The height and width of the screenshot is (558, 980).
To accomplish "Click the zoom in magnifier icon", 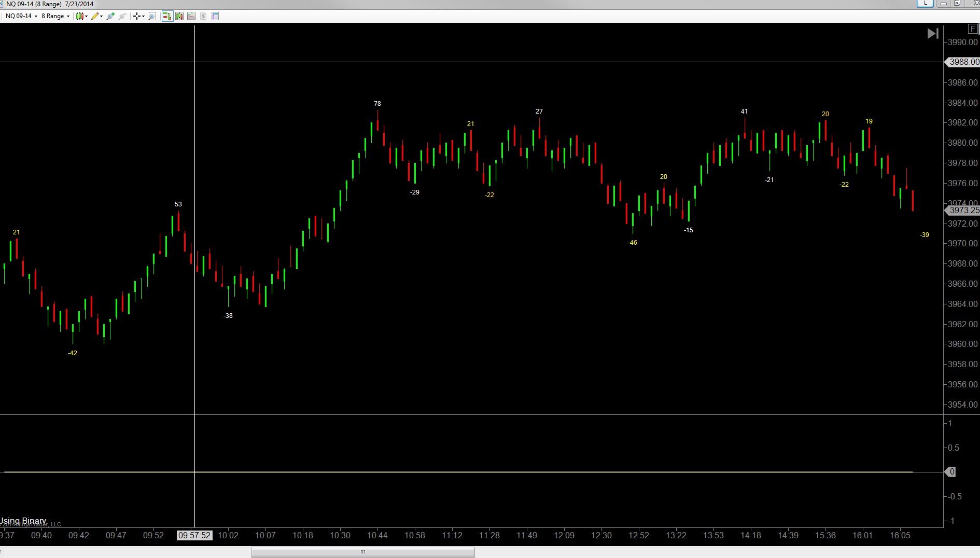I will tap(110, 16).
